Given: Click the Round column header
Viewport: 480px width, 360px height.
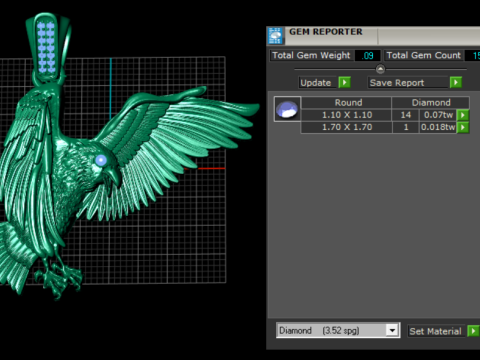Looking at the screenshot, I should [x=346, y=103].
